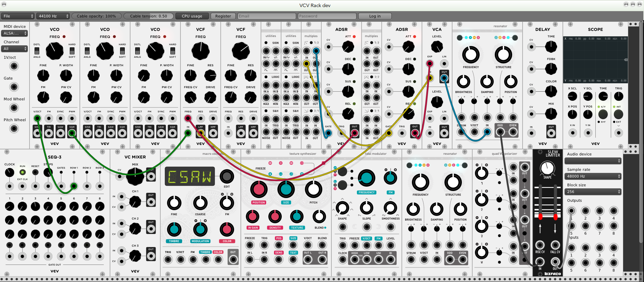Turn the SEQ-3 CLOCK knob
644x282 pixels.
(9, 172)
